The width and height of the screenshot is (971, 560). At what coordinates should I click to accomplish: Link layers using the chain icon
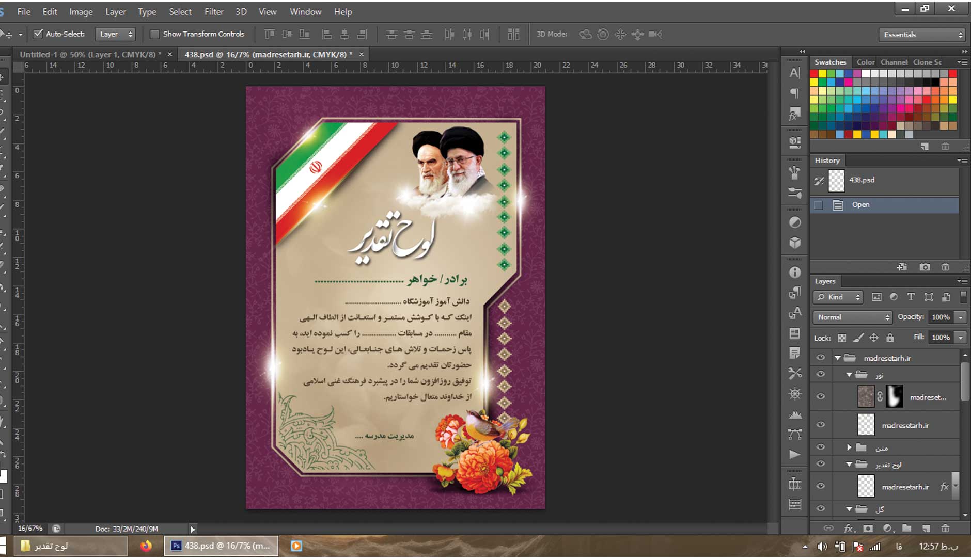[828, 528]
